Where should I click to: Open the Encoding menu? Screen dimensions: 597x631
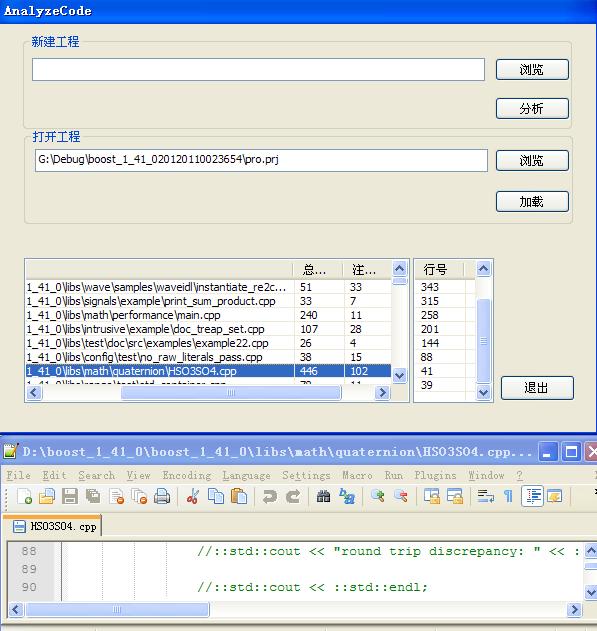coord(187,475)
